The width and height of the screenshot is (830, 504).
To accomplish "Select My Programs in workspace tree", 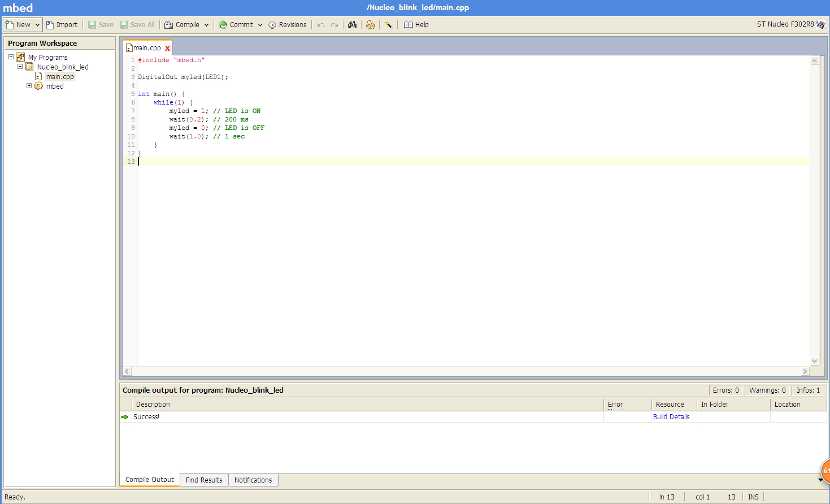I will (x=48, y=57).
